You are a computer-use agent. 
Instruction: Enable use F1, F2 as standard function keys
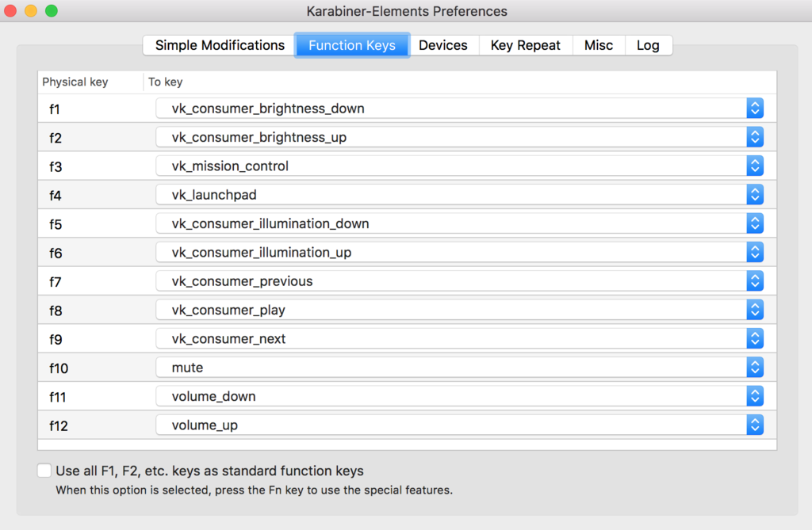coord(44,471)
